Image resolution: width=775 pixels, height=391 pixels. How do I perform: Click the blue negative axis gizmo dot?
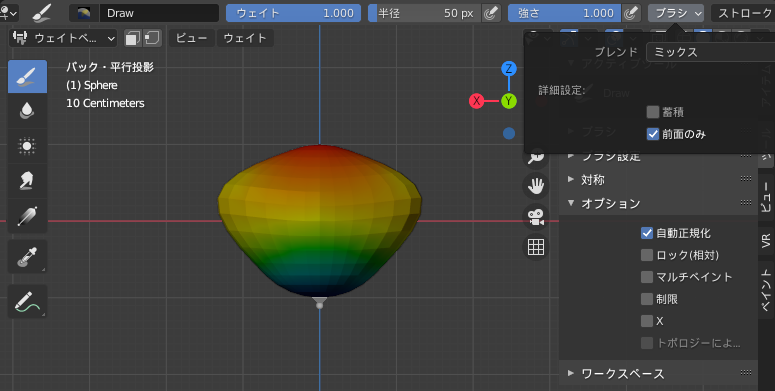coord(509,133)
